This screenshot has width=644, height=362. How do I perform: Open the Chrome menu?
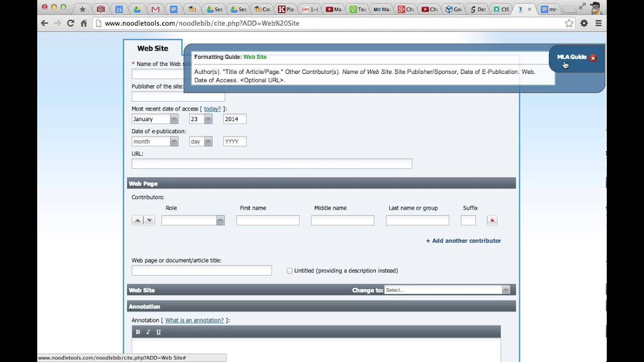[599, 23]
